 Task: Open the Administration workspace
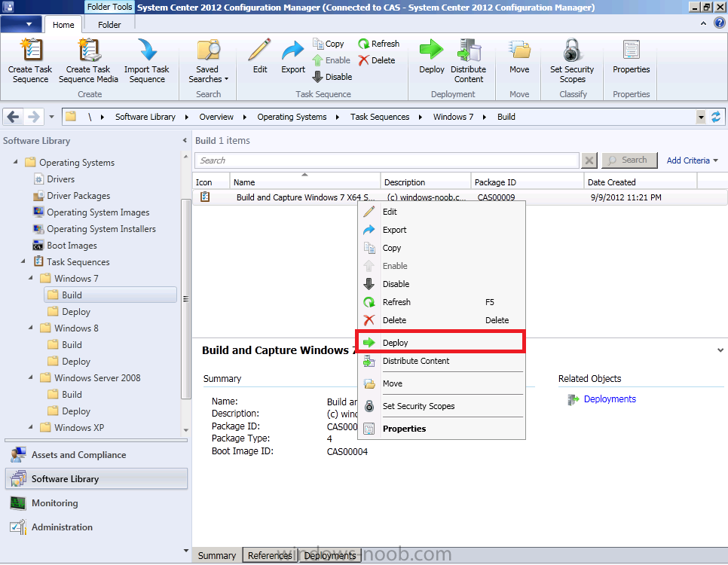(96, 527)
